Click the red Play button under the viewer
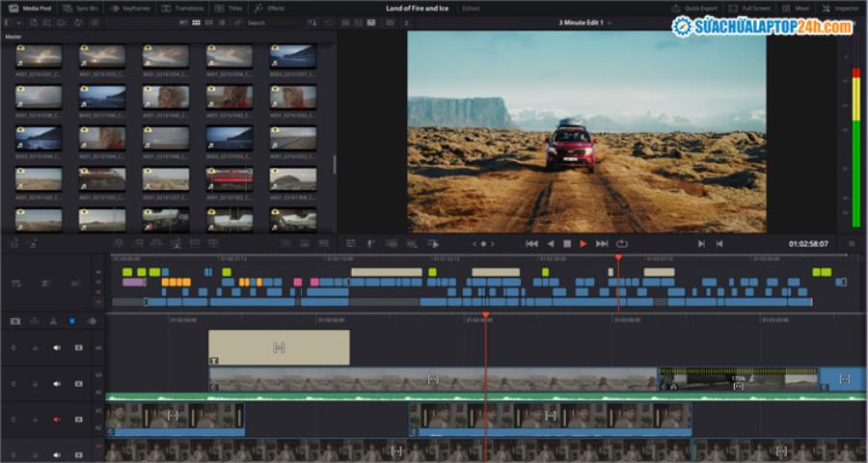This screenshot has height=463, width=868. point(583,244)
